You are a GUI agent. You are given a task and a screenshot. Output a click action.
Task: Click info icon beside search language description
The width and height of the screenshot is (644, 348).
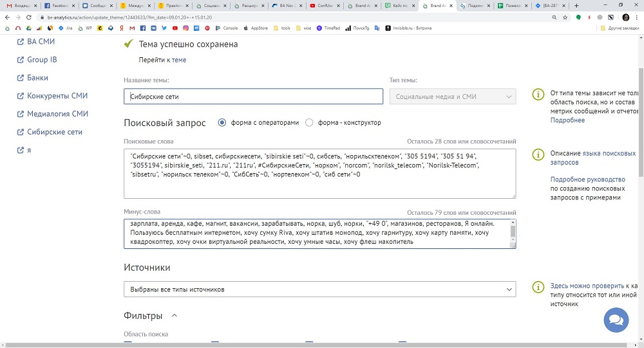(x=538, y=154)
